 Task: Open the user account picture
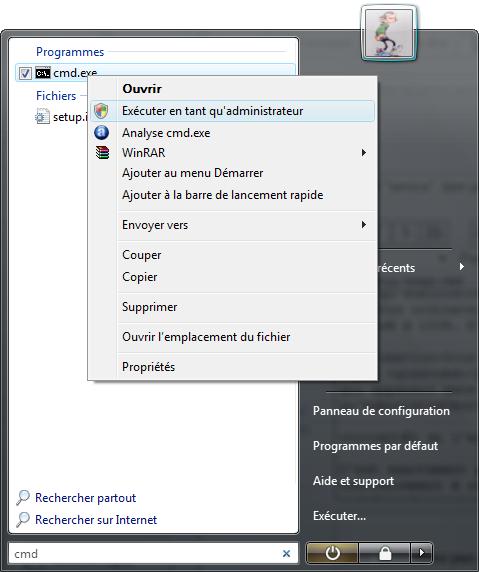(389, 34)
